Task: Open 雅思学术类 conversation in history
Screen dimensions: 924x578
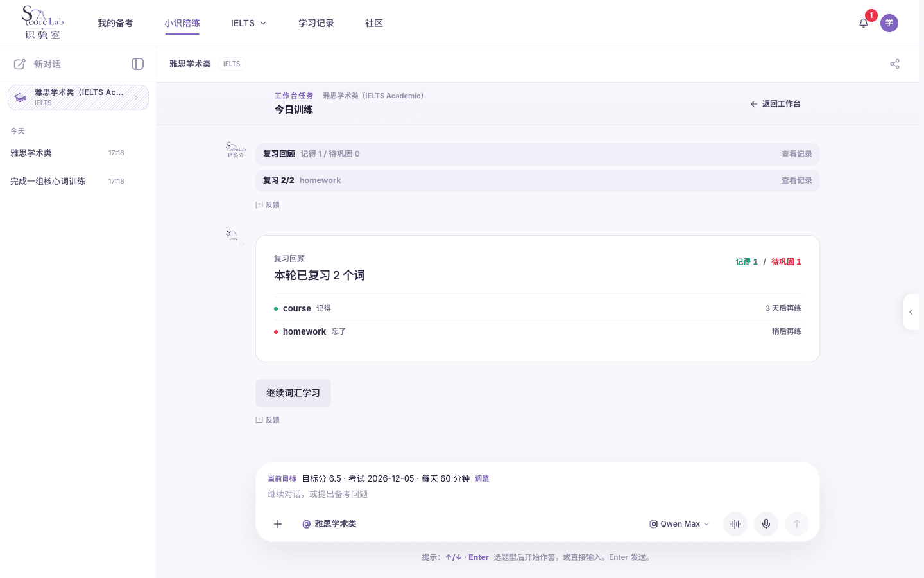Action: [67, 153]
